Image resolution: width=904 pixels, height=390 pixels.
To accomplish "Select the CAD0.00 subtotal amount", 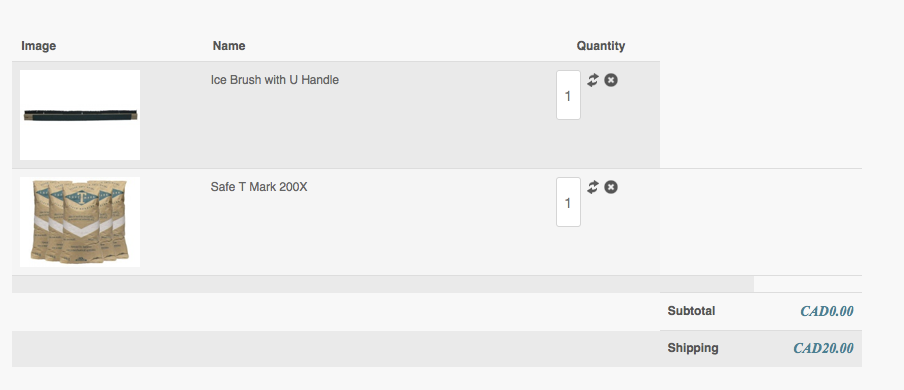I will (x=827, y=311).
